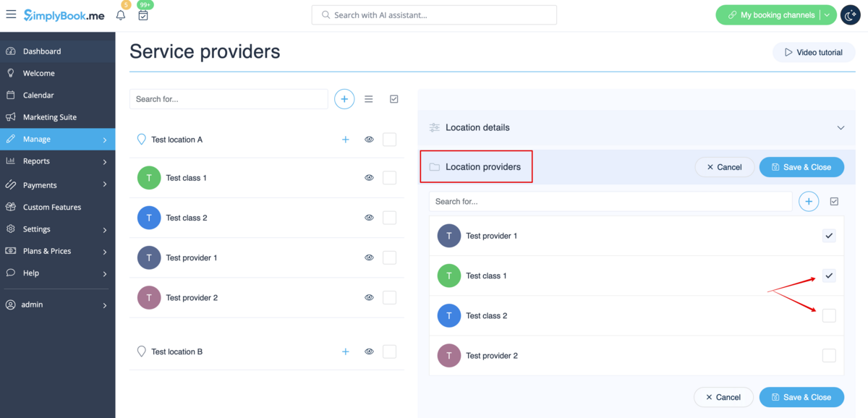Click the select-all icon beside the left search

[x=394, y=99]
